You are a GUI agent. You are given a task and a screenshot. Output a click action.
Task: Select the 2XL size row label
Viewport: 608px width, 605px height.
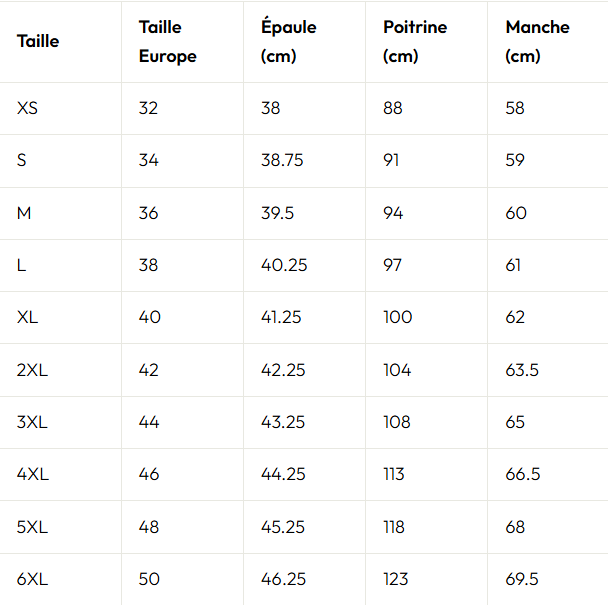(31, 370)
